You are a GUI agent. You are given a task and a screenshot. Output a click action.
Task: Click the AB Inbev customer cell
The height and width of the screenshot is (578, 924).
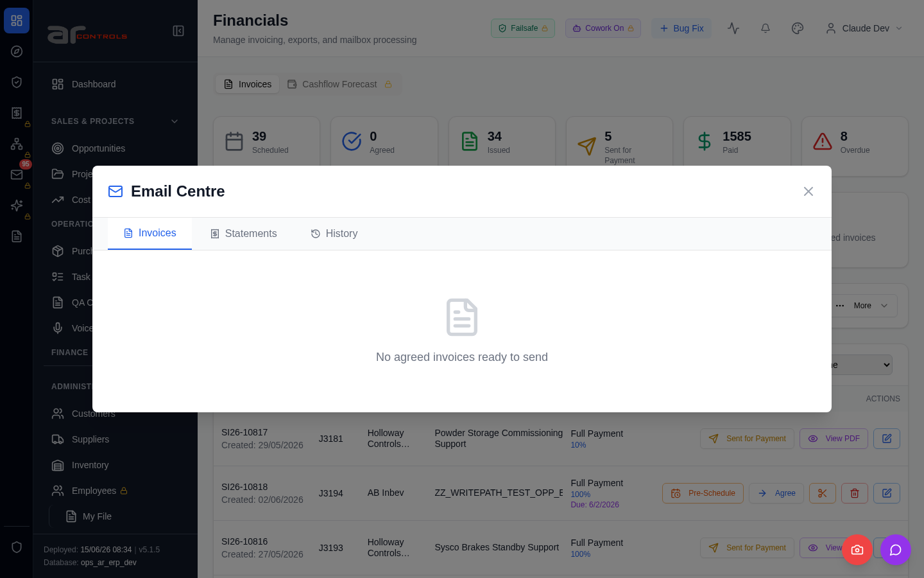coord(386,493)
